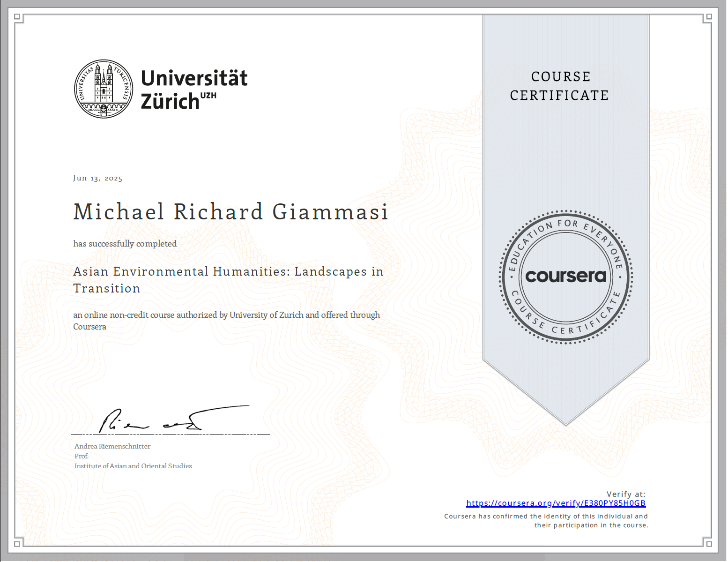Screen dimensions: 728x562
Task: Click the text "has successfully completed"
Action: point(125,244)
